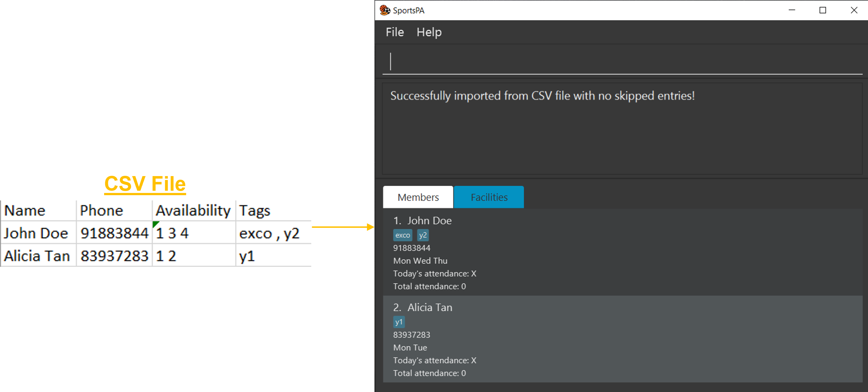This screenshot has height=392, width=868.
Task: Click Alicia Tan's 'Today's attendance: X' line
Action: coord(435,360)
